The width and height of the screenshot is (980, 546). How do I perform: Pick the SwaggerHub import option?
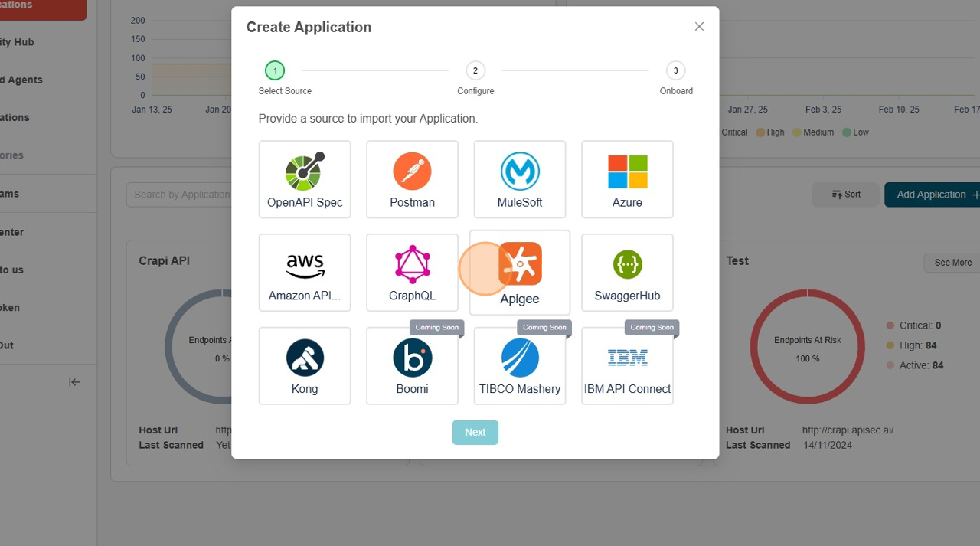click(626, 273)
